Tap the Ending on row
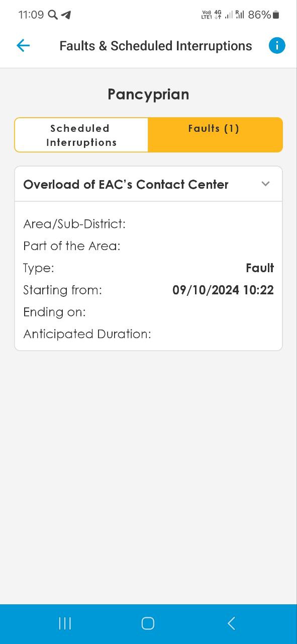 [148, 312]
